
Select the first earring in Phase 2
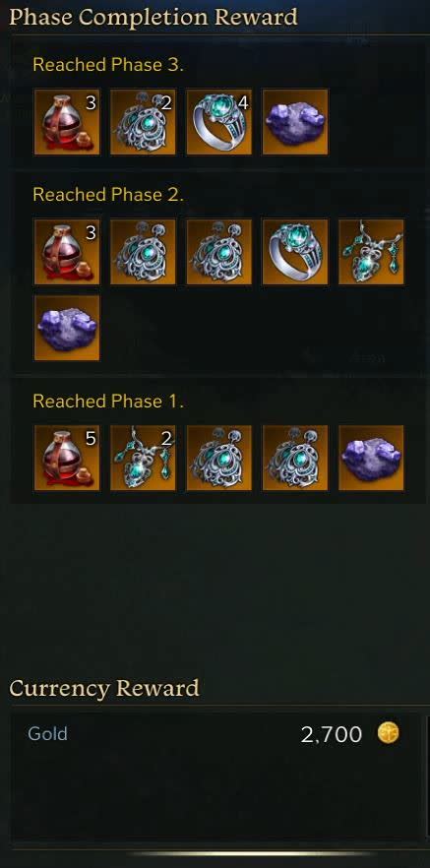pyautogui.click(x=143, y=252)
